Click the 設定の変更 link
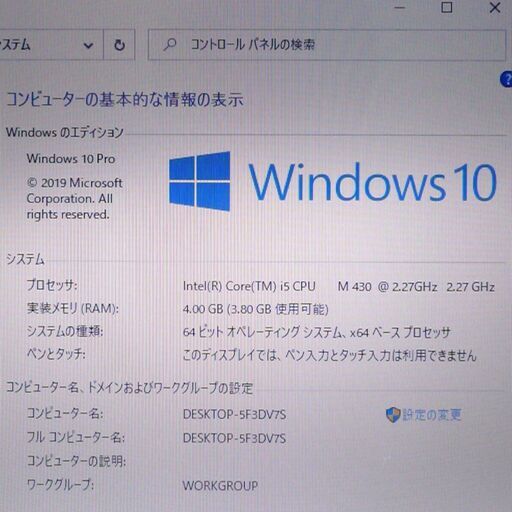 pyautogui.click(x=432, y=415)
